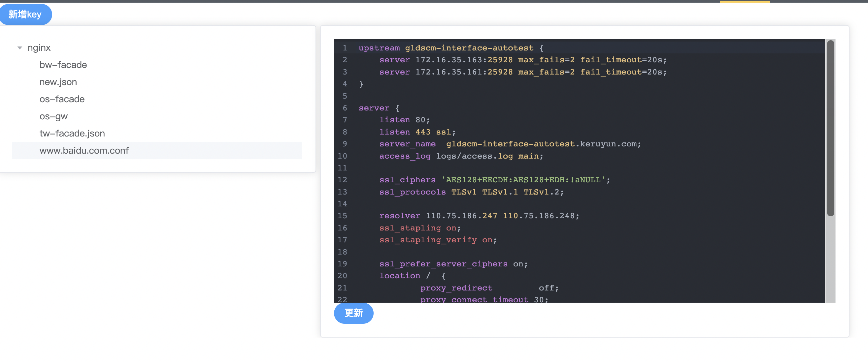Click line number 6 in gutter
Viewport: 868px width, 362px height.
pyautogui.click(x=344, y=108)
